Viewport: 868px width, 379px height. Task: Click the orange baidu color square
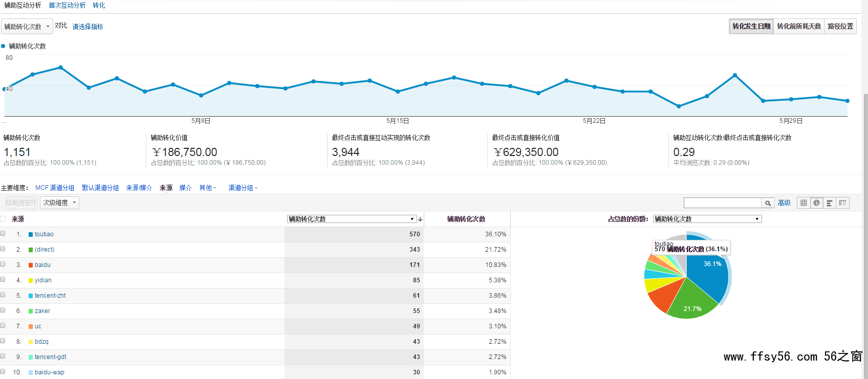pyautogui.click(x=31, y=265)
